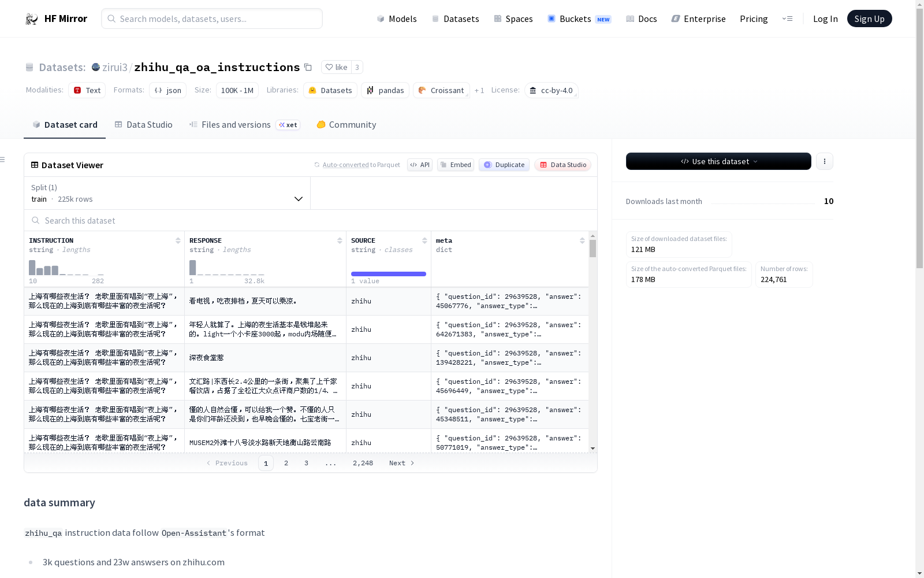The height and width of the screenshot is (578, 924).
Task: Open the Data Studio tab
Action: (143, 125)
